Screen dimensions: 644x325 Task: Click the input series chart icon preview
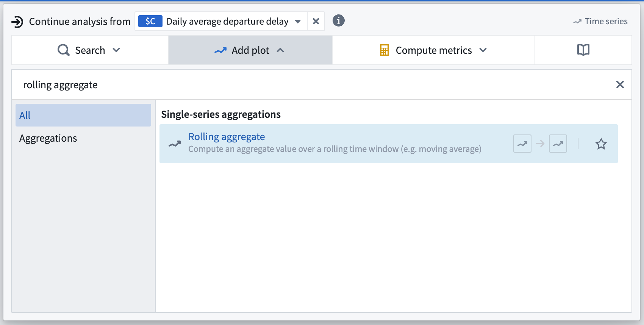(x=522, y=144)
